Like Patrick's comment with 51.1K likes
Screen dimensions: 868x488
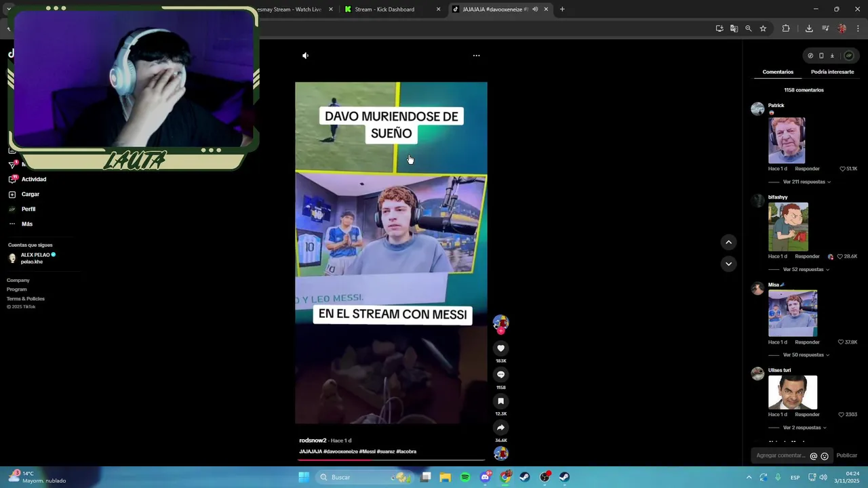(x=842, y=169)
